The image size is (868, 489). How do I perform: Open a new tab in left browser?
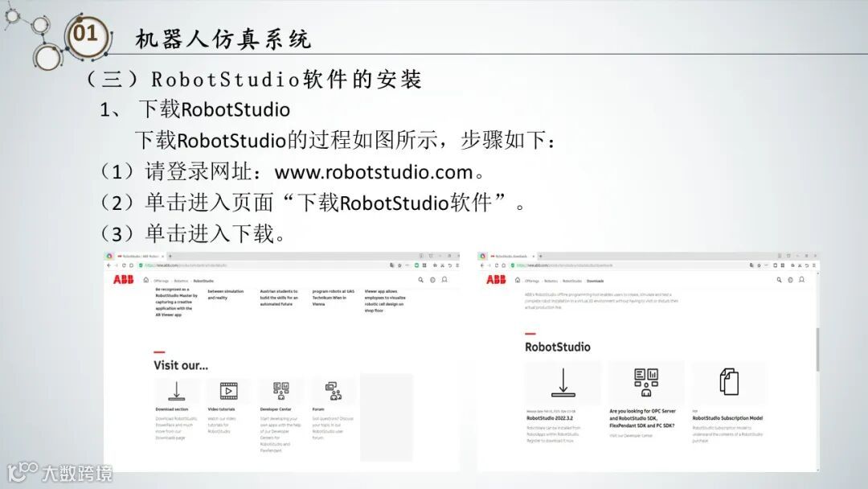coord(170,257)
